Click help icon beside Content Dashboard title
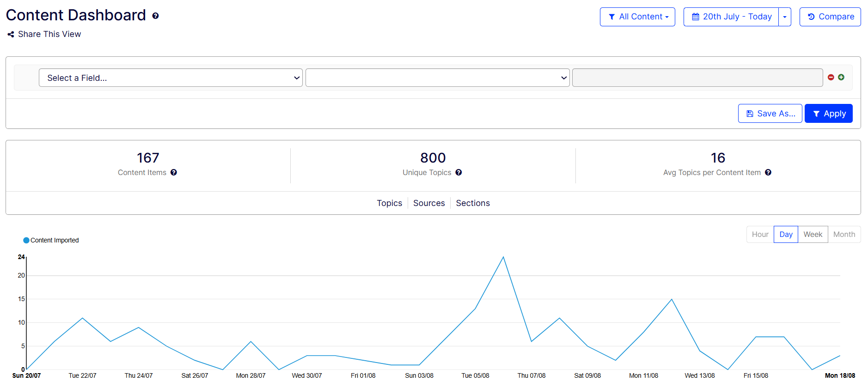 (x=155, y=16)
